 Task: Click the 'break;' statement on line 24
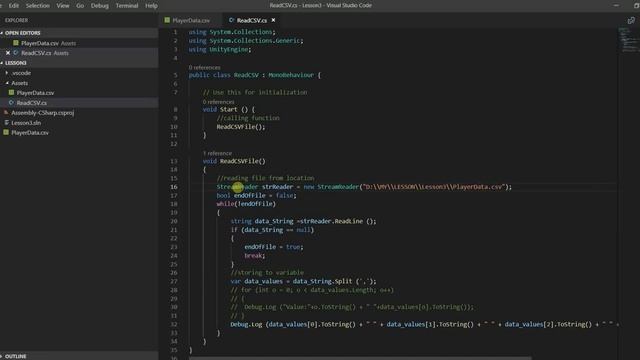255,256
